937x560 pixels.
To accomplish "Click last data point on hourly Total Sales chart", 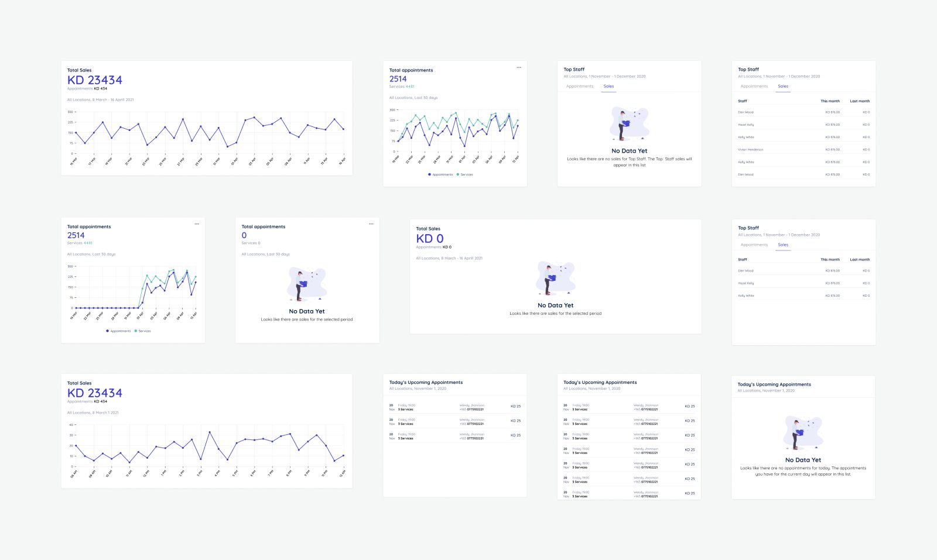I will pos(343,455).
